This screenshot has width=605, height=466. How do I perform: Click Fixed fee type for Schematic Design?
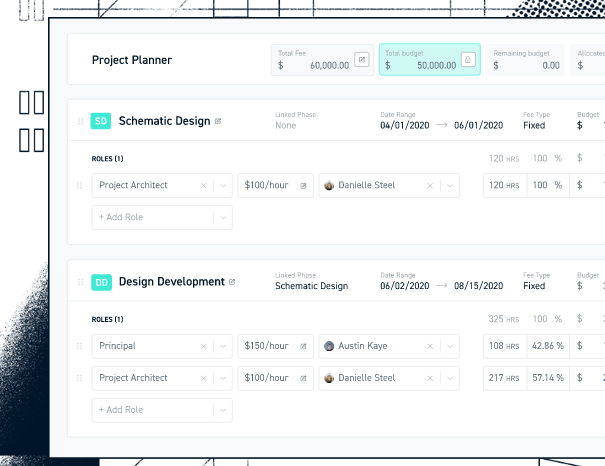(x=534, y=125)
